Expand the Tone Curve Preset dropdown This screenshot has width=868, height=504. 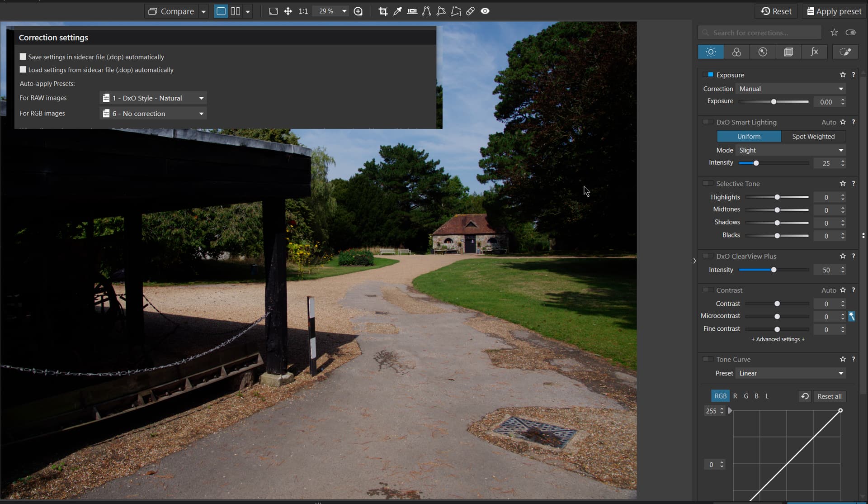[791, 373]
